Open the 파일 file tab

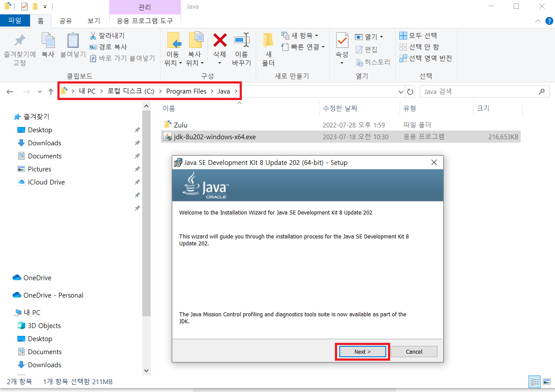15,20
